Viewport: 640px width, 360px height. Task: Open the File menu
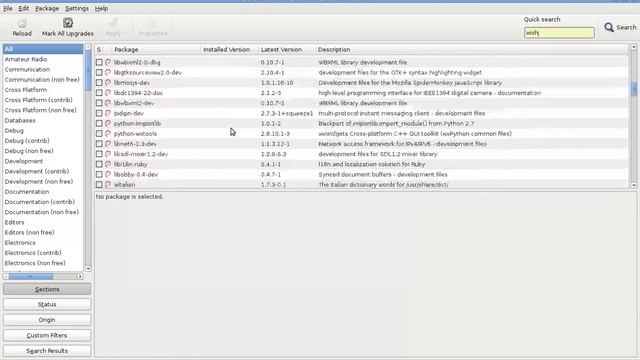pyautogui.click(x=8, y=8)
